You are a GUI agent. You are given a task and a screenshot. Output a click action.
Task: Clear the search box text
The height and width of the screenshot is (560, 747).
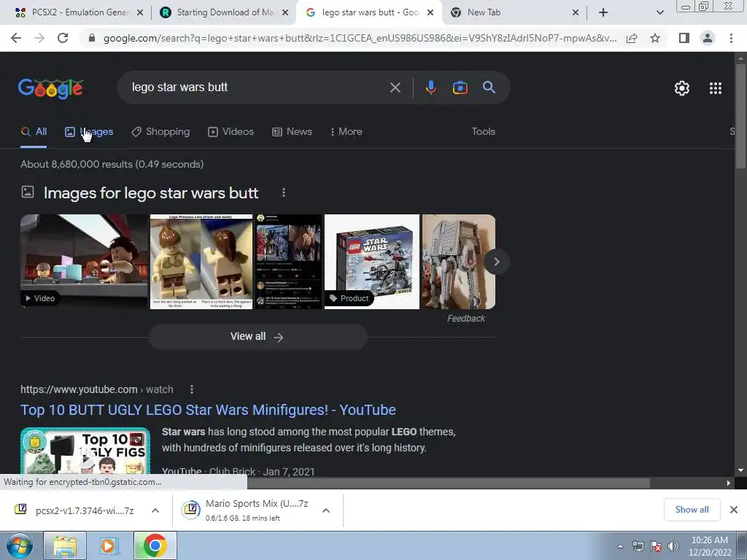coord(395,87)
